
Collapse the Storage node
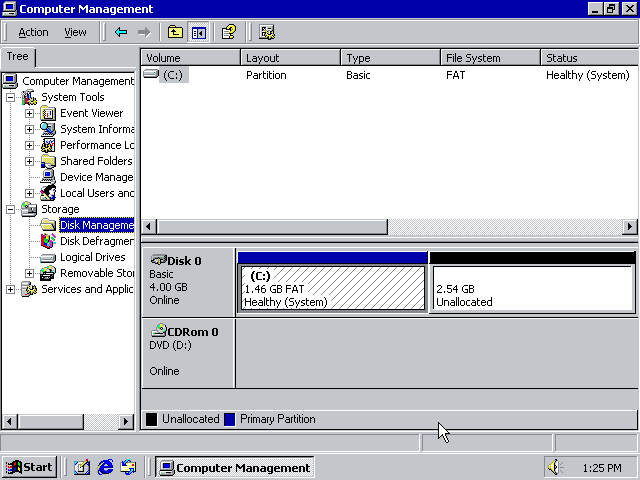[x=11, y=209]
